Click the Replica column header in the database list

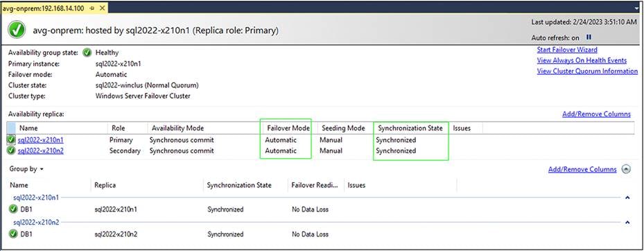pyautogui.click(x=147, y=185)
